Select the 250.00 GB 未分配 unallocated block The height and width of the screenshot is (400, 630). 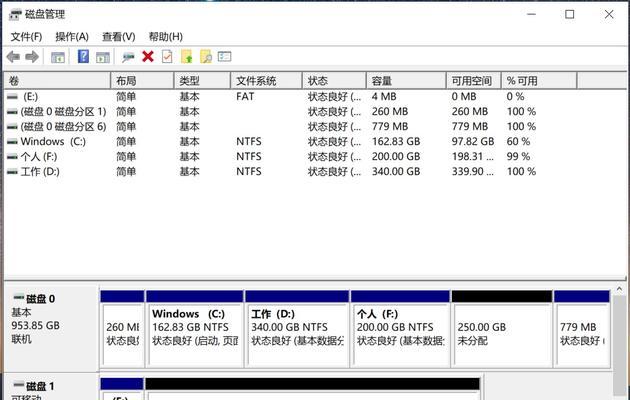pos(502,329)
